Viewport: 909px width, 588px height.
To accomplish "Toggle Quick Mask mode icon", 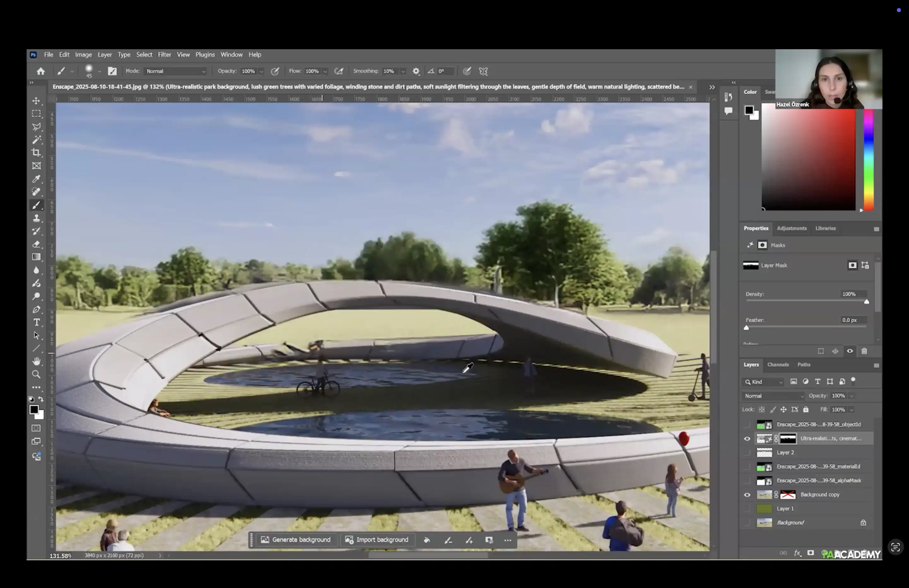I will (36, 428).
